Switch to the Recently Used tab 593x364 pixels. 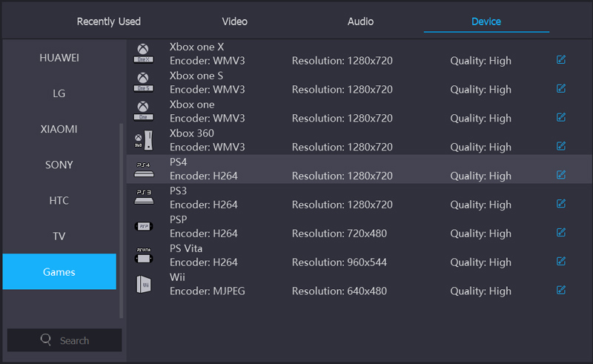tap(109, 21)
